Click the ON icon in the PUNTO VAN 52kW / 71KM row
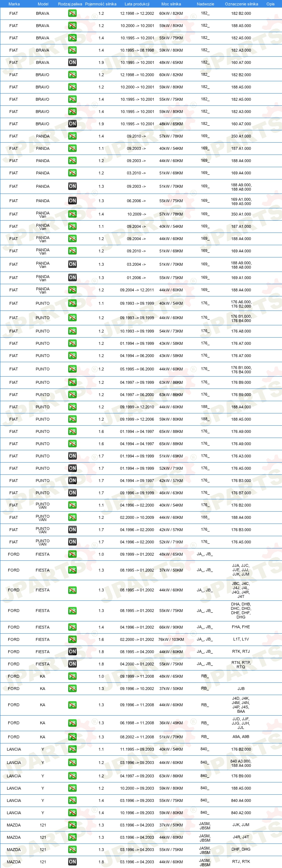282x868 pixels. point(72,542)
